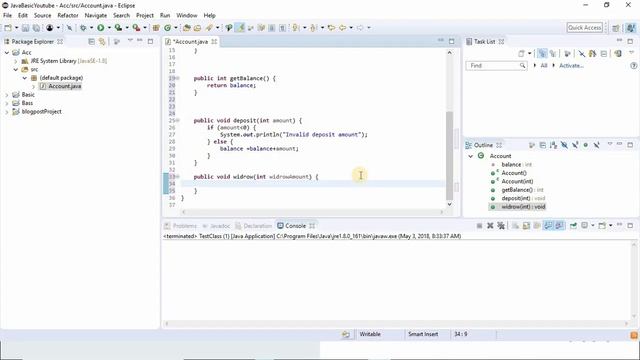Image resolution: width=640 pixels, height=360 pixels.
Task: Toggle Link with Editor in Package Explorer
Action: point(102,42)
